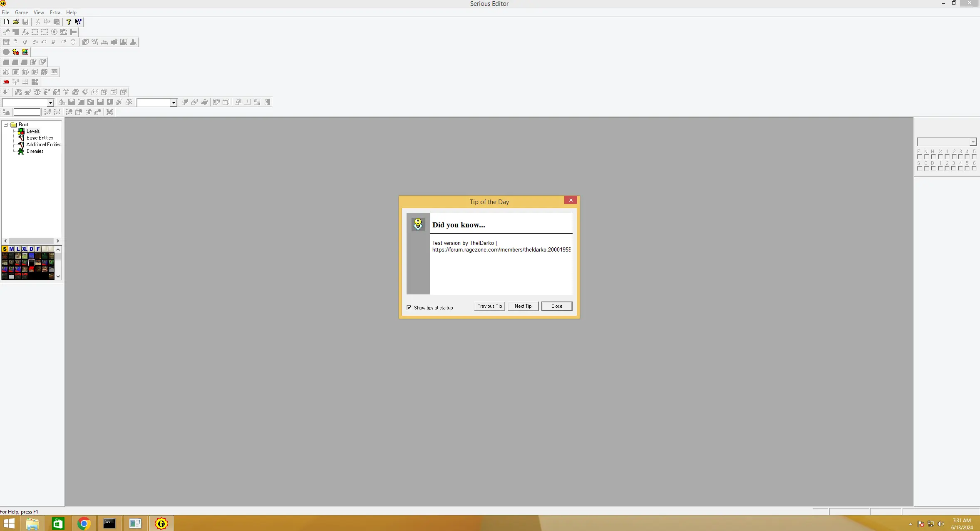Click the gray circle icon in toolbar
Screen dimensions: 980x531
coord(6,52)
